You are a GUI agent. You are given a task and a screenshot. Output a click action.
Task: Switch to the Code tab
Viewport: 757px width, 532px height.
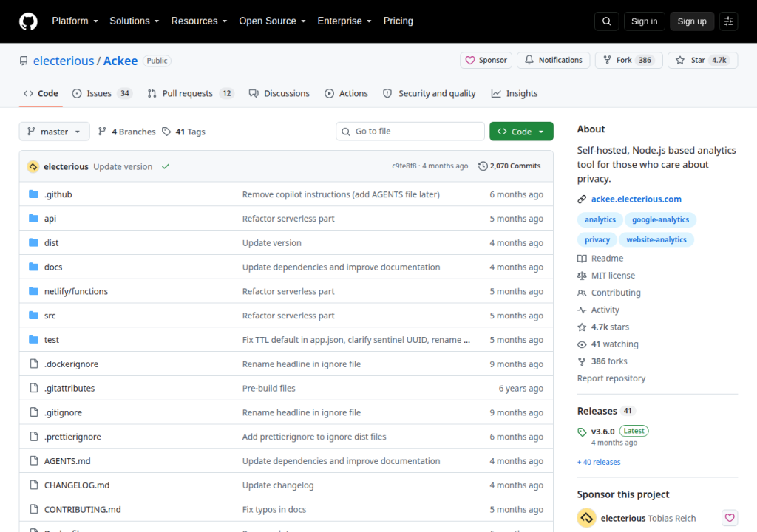[41, 93]
